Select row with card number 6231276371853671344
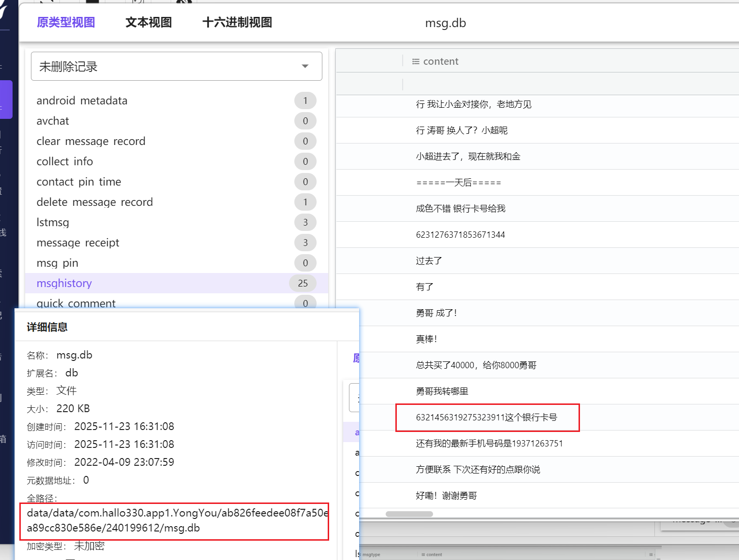739x560 pixels. pos(460,235)
